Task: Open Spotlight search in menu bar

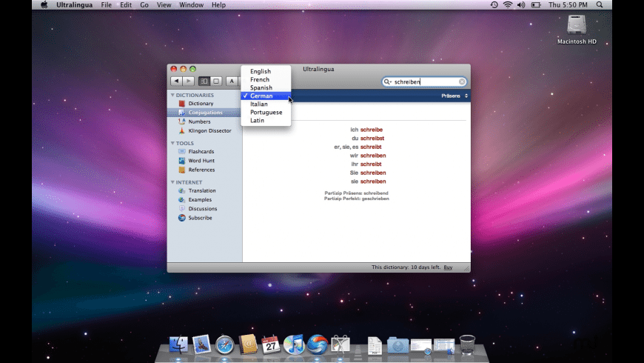Action: tap(600, 5)
